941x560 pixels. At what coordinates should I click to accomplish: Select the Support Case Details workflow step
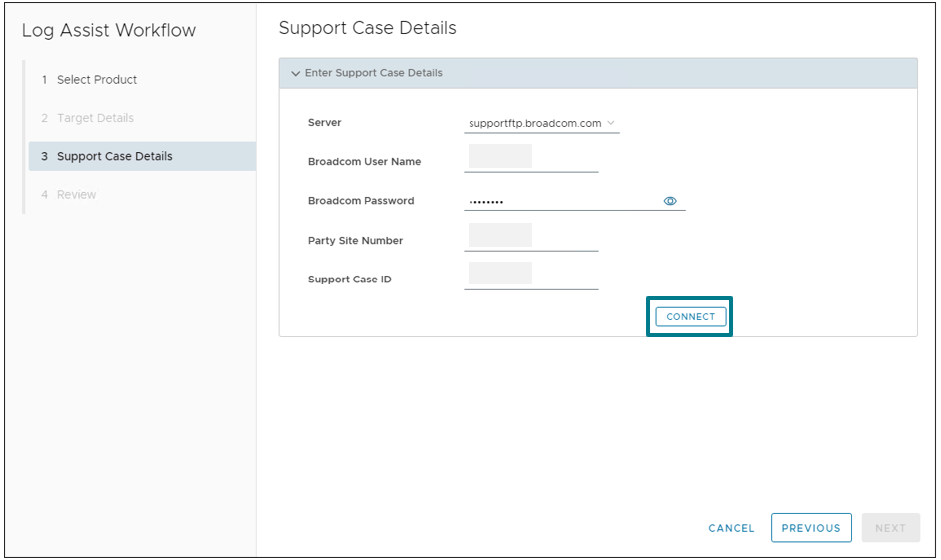[114, 156]
